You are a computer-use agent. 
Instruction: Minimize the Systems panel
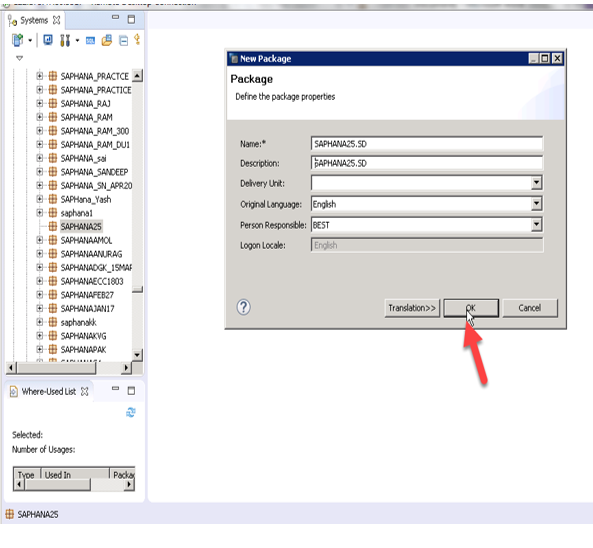tap(115, 17)
